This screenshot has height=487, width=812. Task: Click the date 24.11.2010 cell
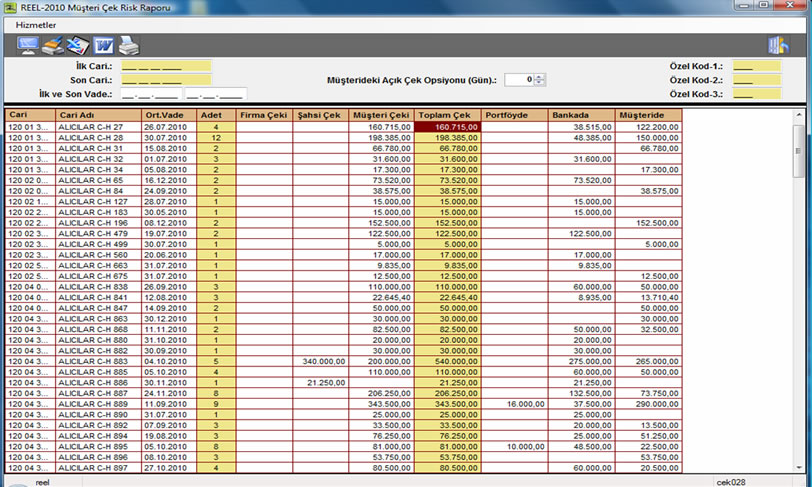tap(169, 393)
